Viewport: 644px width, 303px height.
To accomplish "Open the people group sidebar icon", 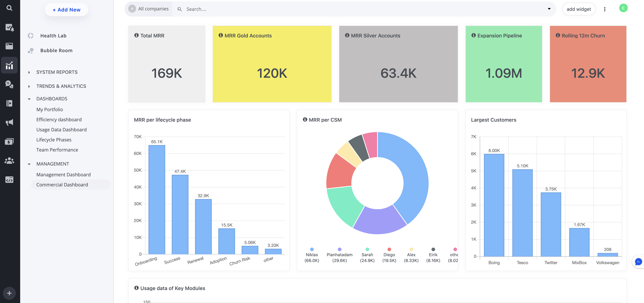I will pyautogui.click(x=9, y=161).
